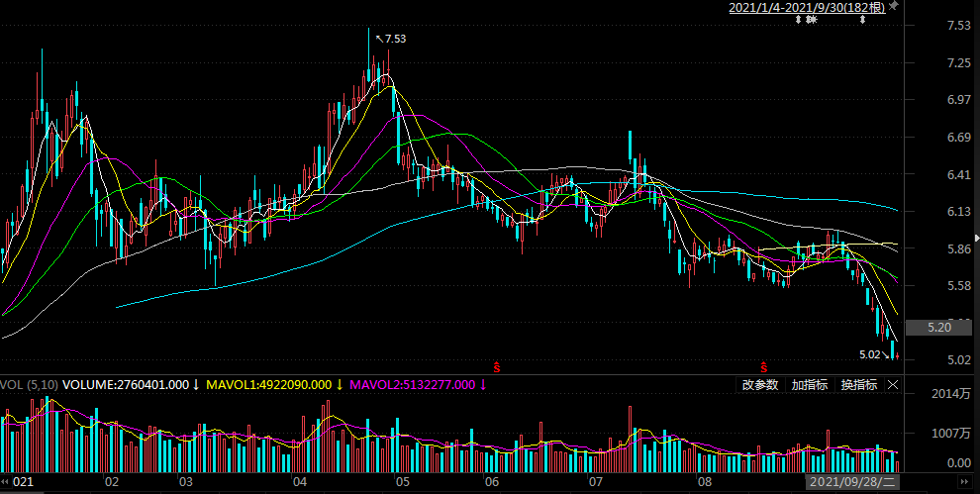Screen dimensions: 980x494
Task: Click 换指标 to switch indicator
Action: [858, 385]
